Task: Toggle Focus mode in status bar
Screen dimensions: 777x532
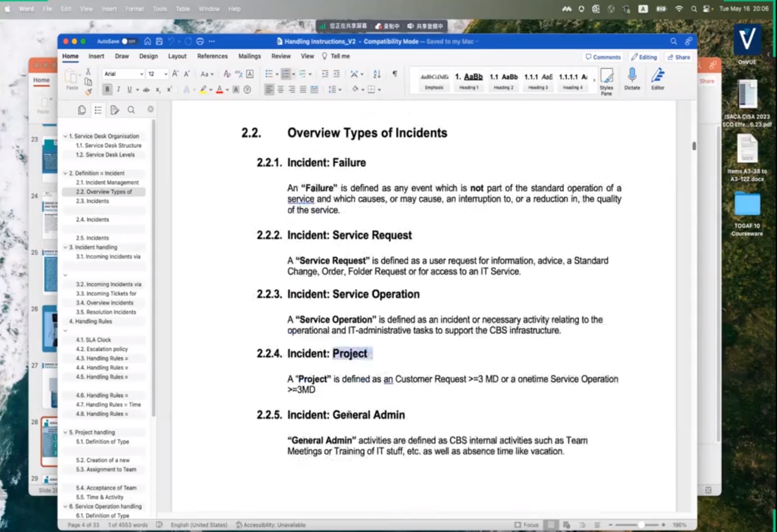Action: pyautogui.click(x=527, y=525)
